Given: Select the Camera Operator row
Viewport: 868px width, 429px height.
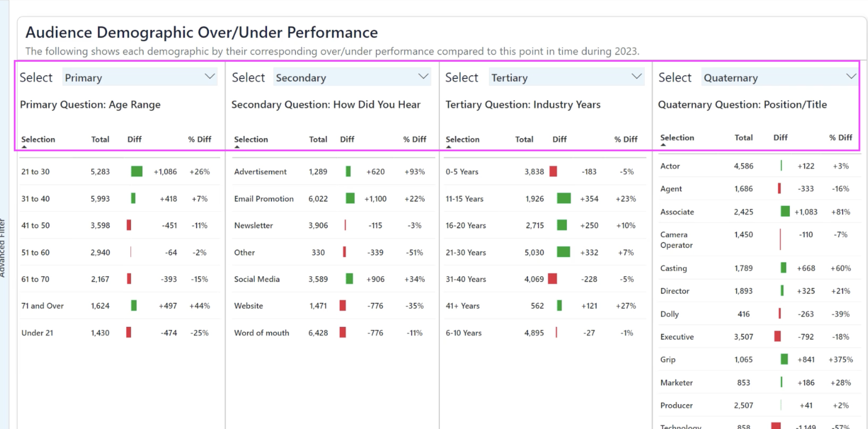Looking at the screenshot, I should [676, 240].
